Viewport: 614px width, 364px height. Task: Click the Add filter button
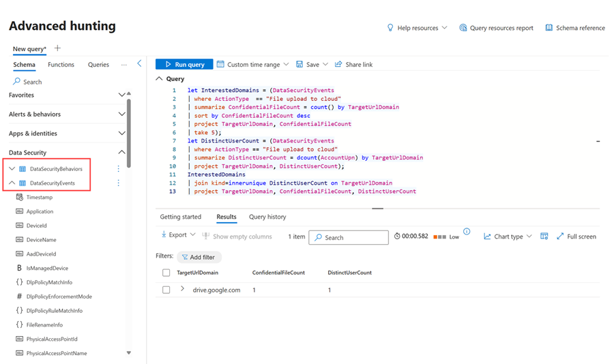tap(199, 257)
